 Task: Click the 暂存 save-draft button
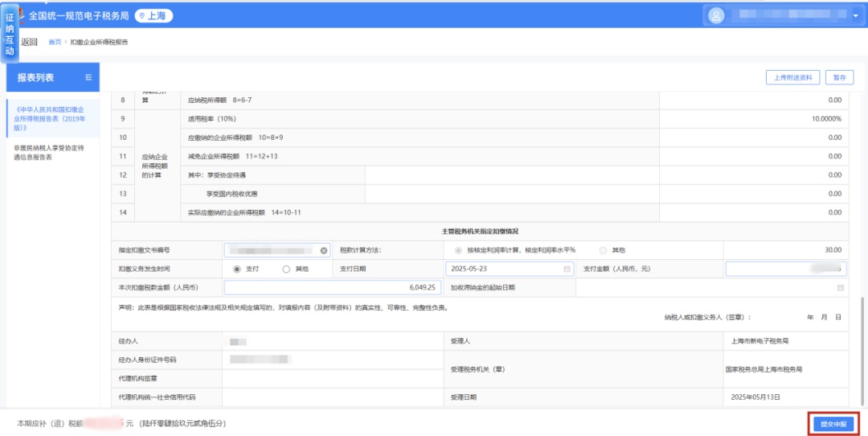pyautogui.click(x=839, y=78)
